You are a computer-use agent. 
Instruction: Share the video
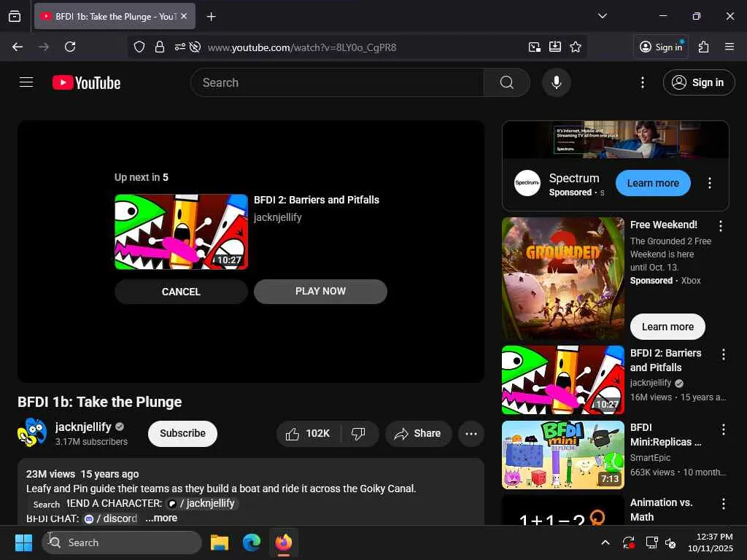tap(418, 433)
